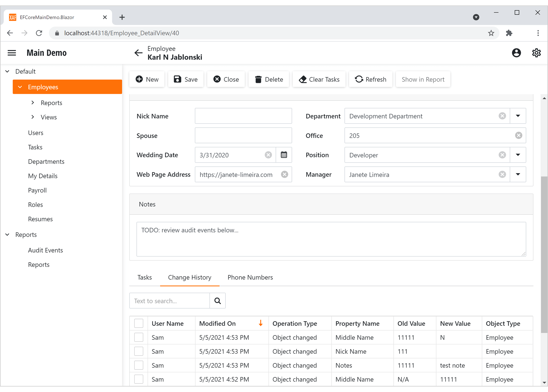The image size is (548, 392).
Task: Expand the Manager selection list
Action: [518, 174]
